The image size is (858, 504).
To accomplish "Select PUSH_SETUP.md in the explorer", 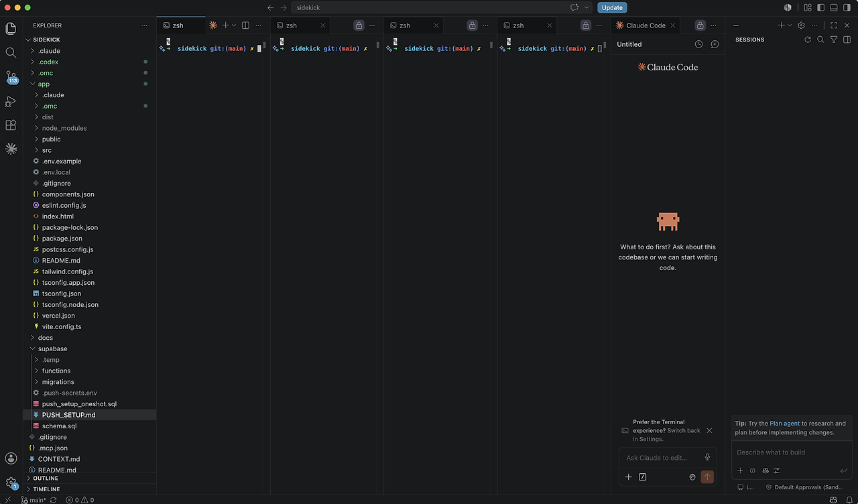I will click(90, 415).
